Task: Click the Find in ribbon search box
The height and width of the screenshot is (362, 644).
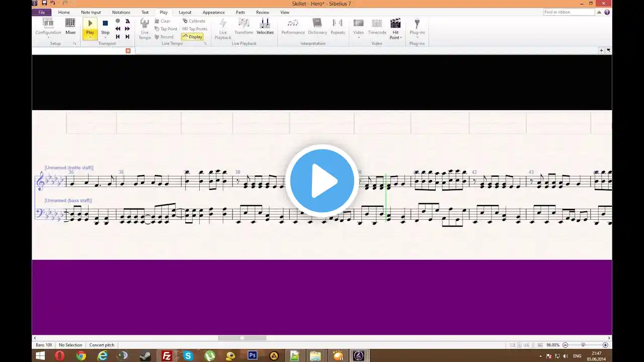Action: [569, 12]
